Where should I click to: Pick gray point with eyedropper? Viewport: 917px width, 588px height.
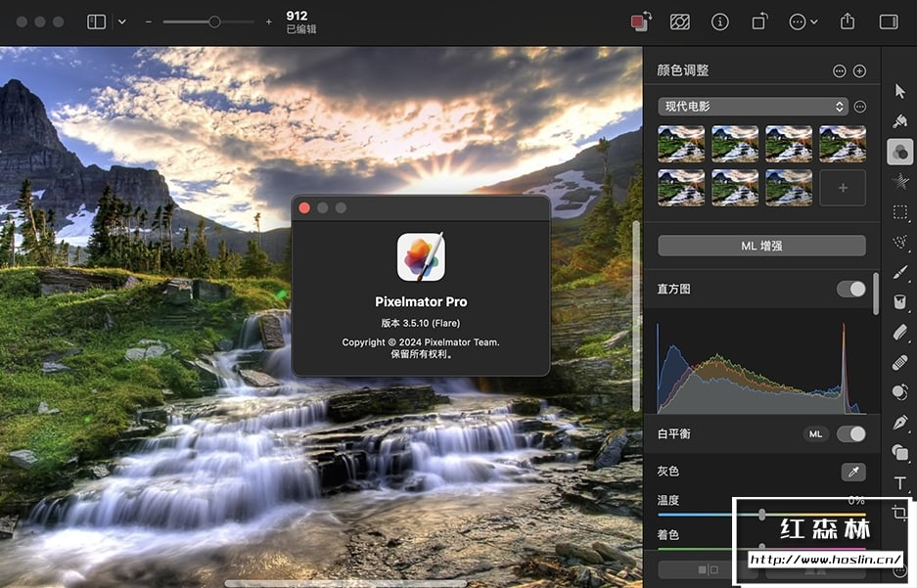point(853,472)
